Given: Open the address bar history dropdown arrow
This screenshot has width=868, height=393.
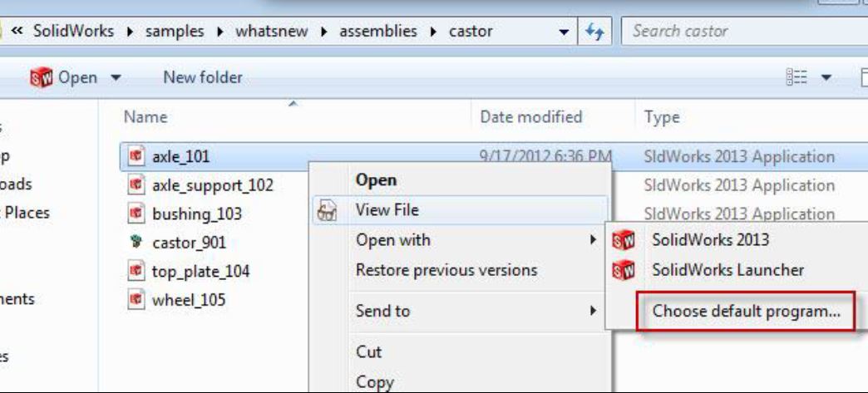Looking at the screenshot, I should (564, 32).
